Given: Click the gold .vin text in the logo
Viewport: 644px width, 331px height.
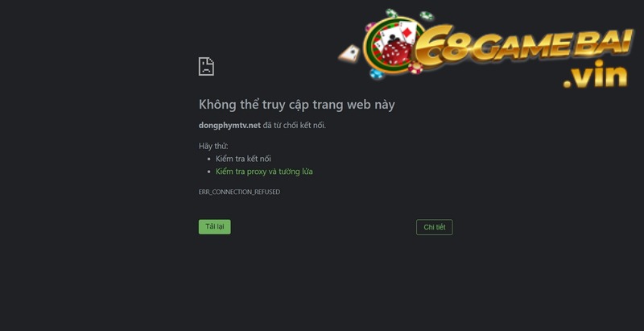Looking at the screenshot, I should [x=595, y=75].
